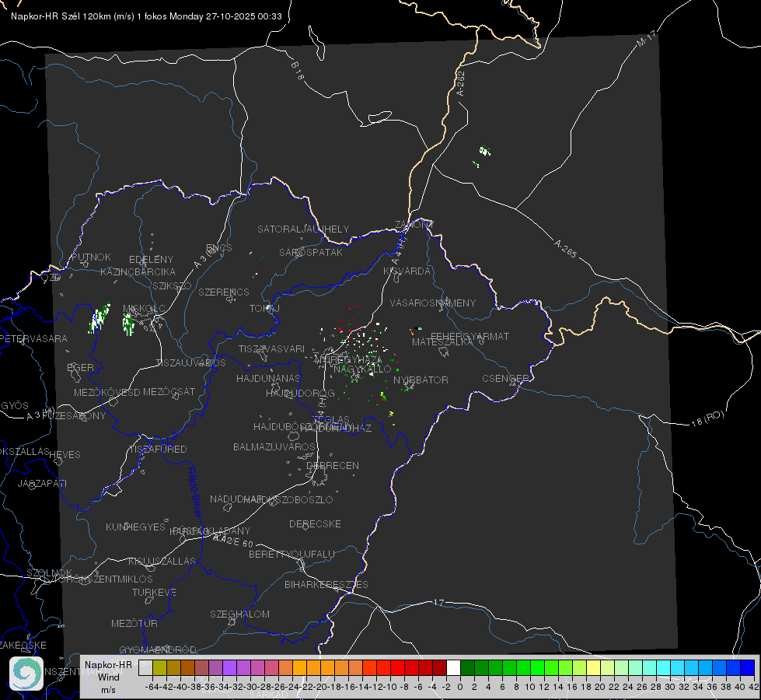Click the SATORALJAUJHELY label
The height and width of the screenshot is (700, 761).
coord(303,229)
